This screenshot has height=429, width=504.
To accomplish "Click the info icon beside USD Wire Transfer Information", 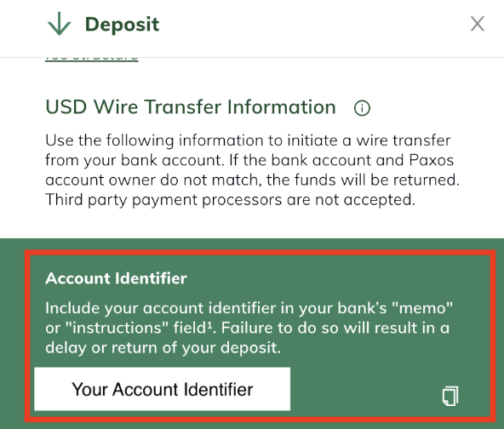I will coord(362,108).
